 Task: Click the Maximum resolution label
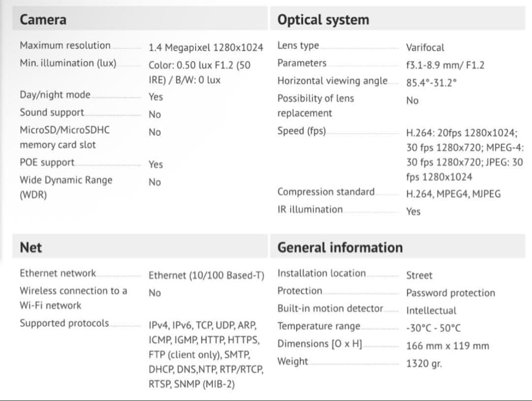tap(65, 45)
